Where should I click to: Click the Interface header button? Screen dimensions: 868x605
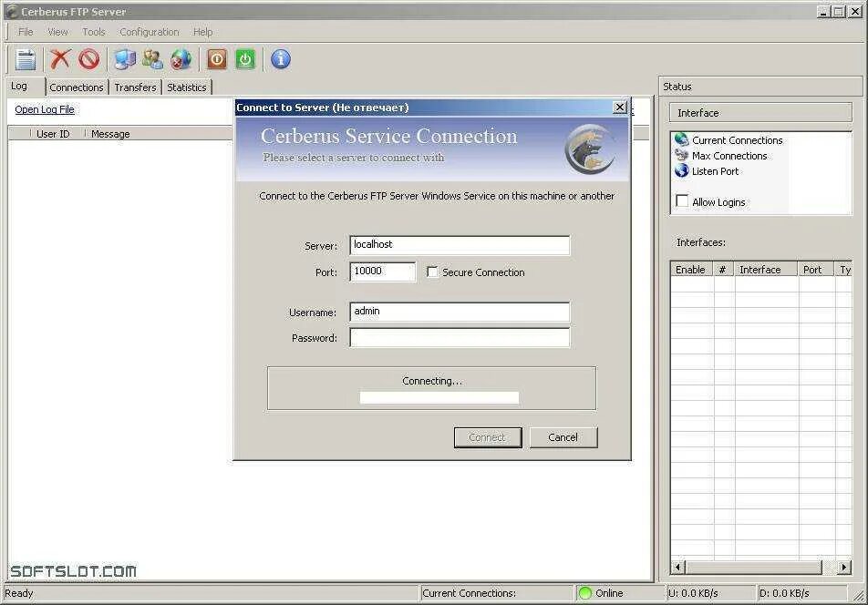tap(760, 112)
